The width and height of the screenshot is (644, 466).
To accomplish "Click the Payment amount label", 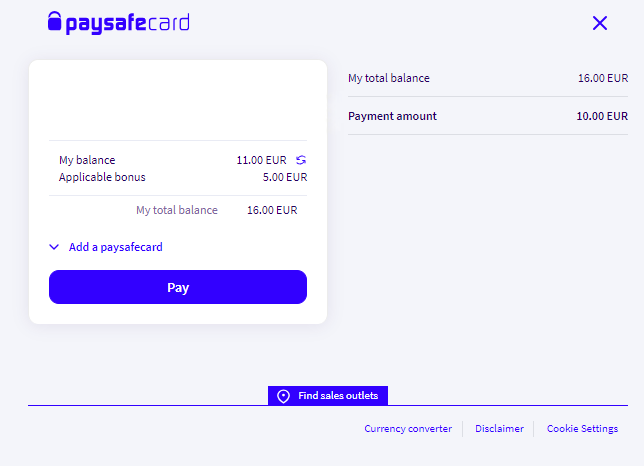I will [x=392, y=116].
